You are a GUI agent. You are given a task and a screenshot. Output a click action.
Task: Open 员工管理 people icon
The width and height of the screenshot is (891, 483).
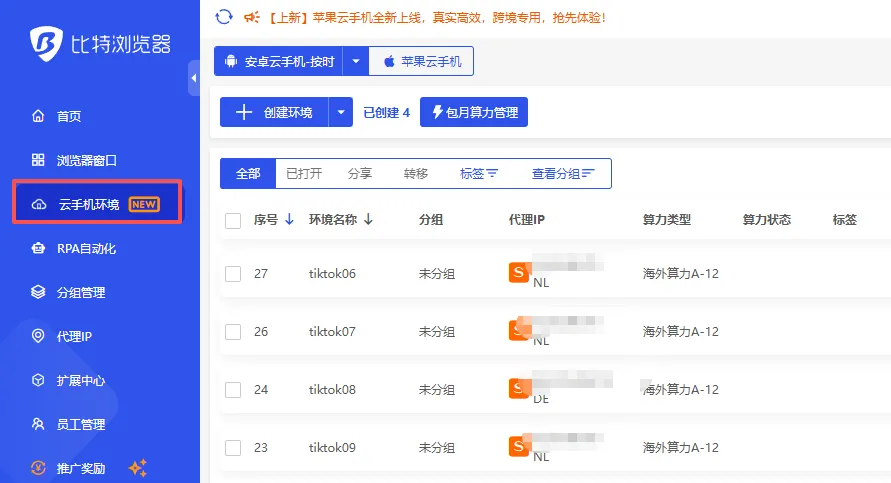38,424
